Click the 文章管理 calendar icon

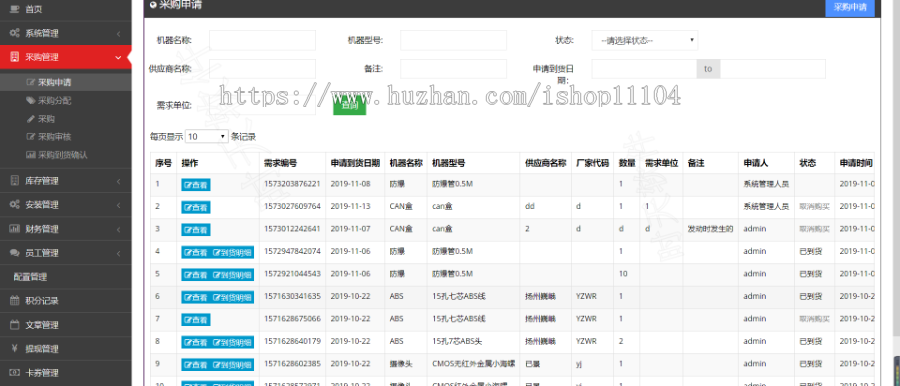coord(14,325)
